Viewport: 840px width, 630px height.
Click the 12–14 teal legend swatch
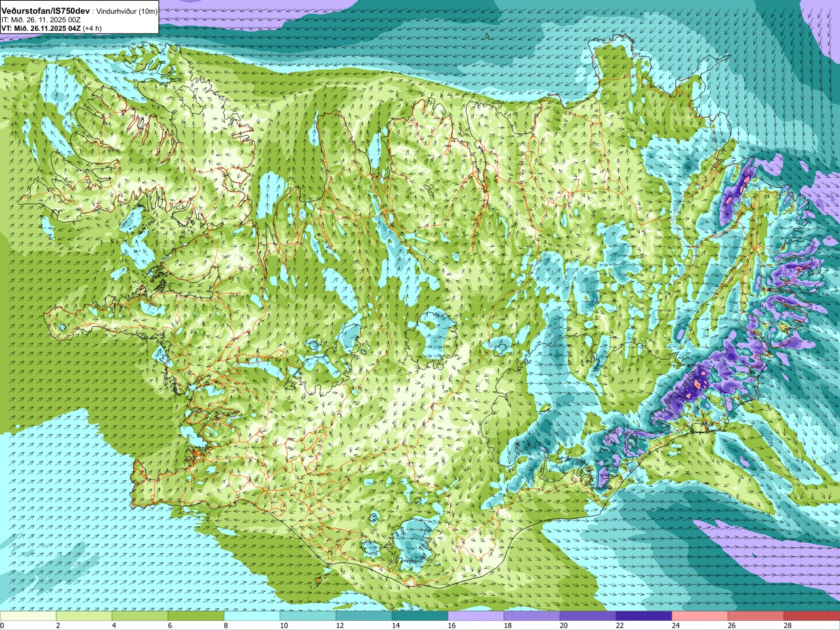(364, 616)
